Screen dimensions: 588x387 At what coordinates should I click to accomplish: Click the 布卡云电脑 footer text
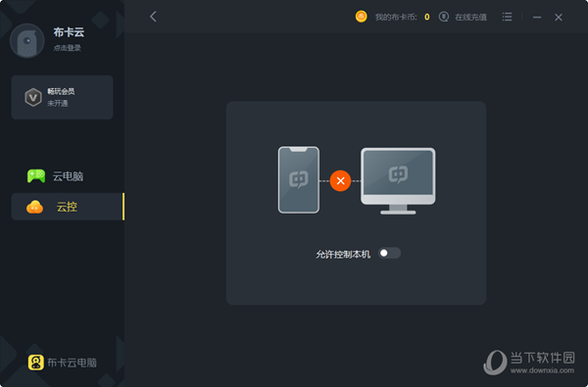pos(72,363)
